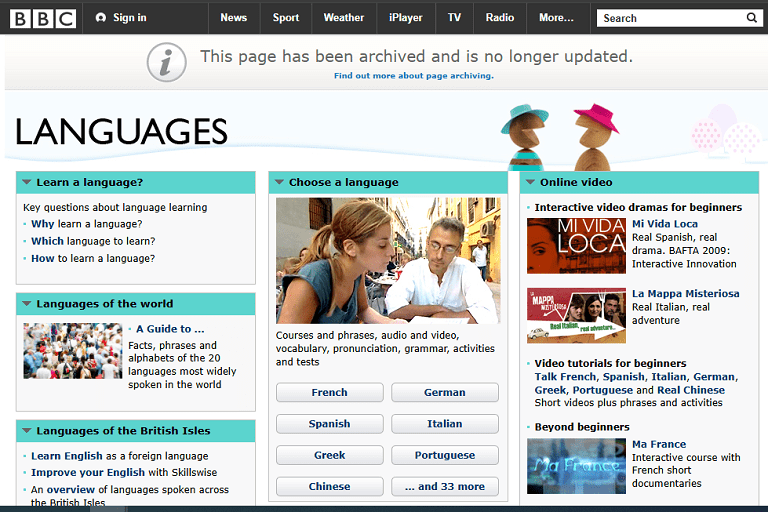Image resolution: width=768 pixels, height=512 pixels.
Task: Click the LANGUAGES page heading
Action: [x=121, y=132]
